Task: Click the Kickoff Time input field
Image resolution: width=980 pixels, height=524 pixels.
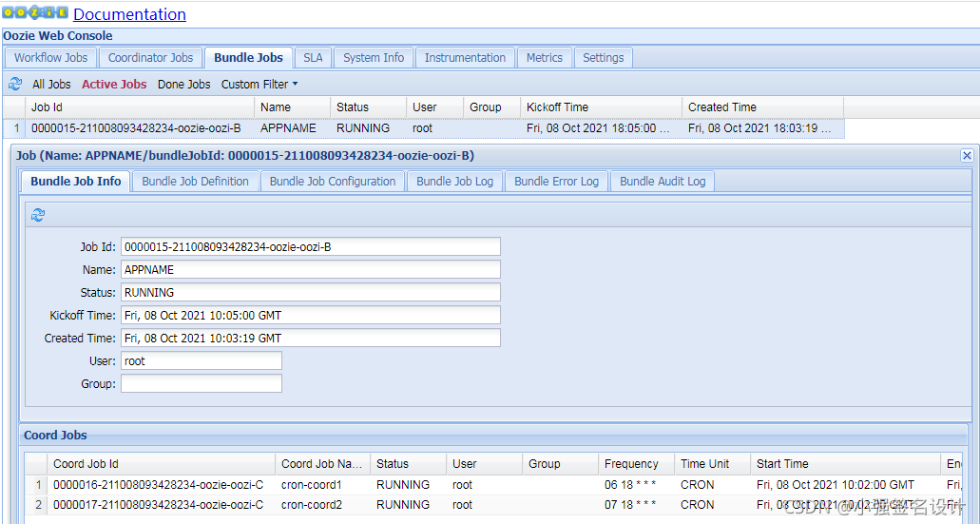Action: (311, 315)
